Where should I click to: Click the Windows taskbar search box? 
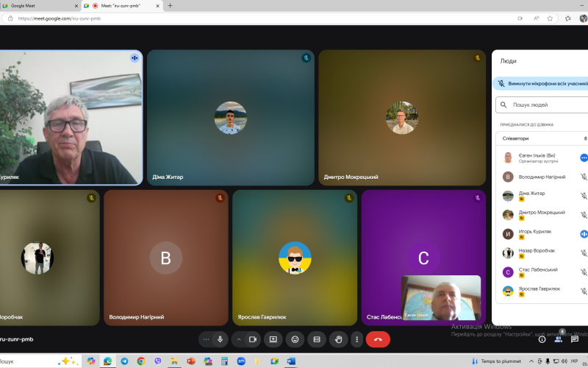(40, 361)
